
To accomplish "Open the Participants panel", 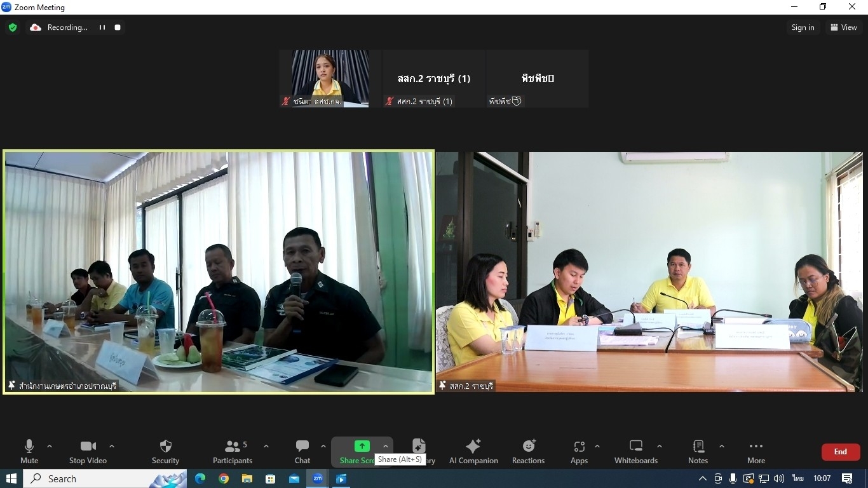I will pyautogui.click(x=233, y=451).
